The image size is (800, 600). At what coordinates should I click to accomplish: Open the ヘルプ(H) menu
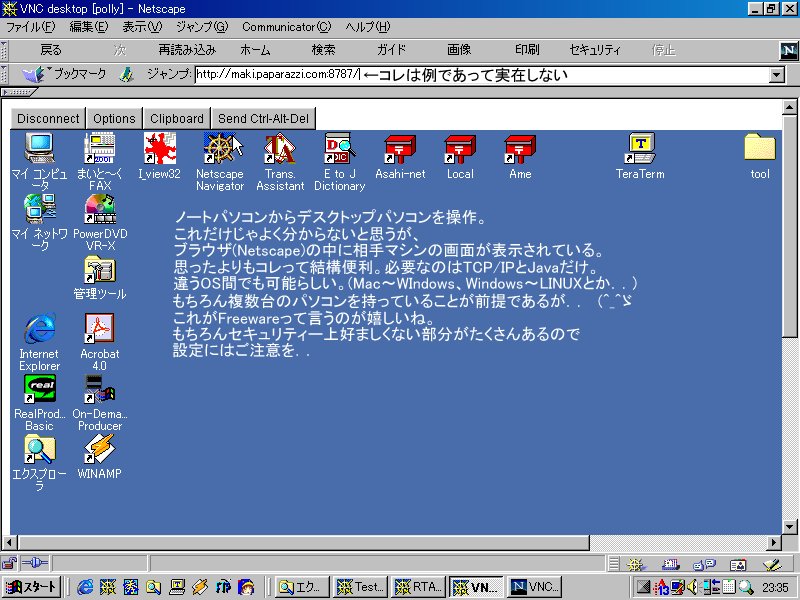367,27
